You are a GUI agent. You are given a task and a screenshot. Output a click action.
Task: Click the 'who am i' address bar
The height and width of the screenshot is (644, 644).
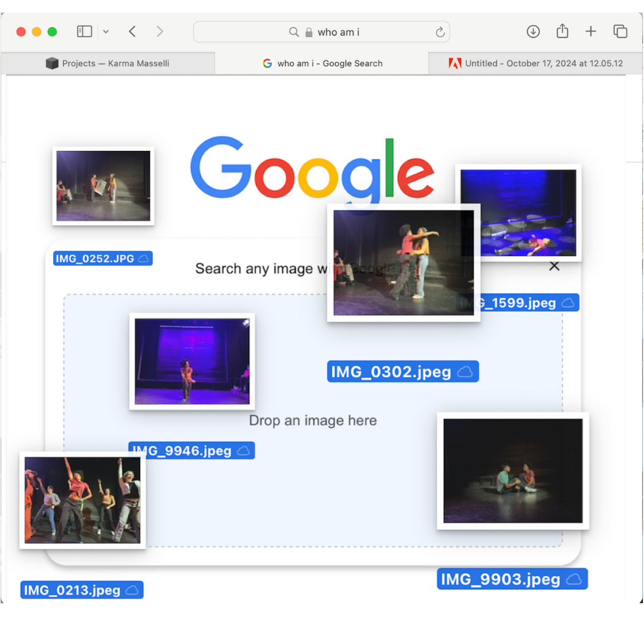pos(321,32)
